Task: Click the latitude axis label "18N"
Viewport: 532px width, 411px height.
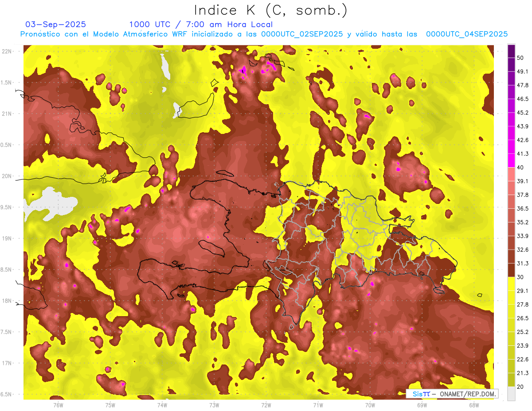Action: pos(7,301)
